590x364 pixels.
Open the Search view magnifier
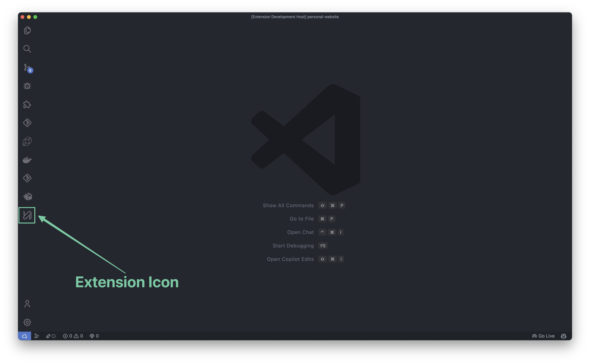click(27, 49)
